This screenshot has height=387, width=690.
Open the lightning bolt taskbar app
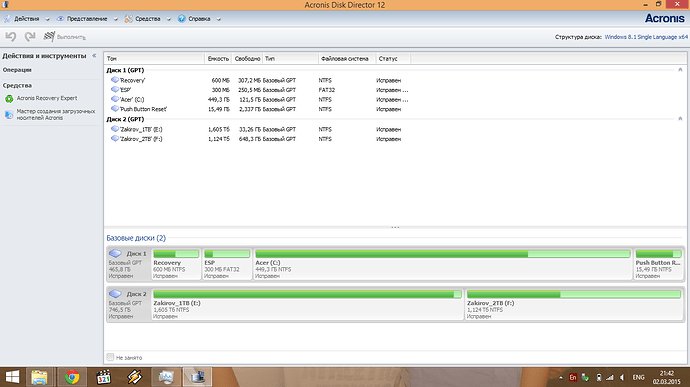135,377
